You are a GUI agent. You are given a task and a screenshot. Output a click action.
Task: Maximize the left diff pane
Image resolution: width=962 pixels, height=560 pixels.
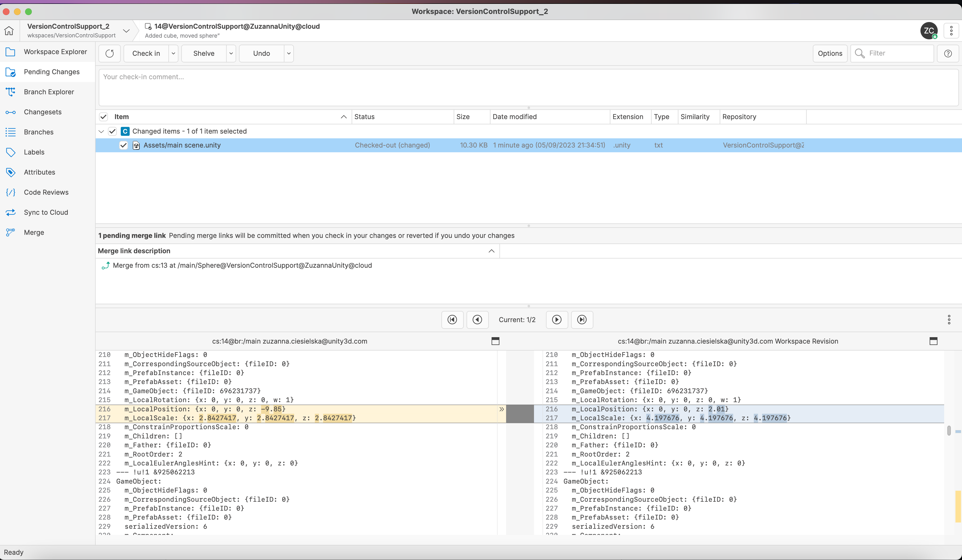tap(495, 341)
